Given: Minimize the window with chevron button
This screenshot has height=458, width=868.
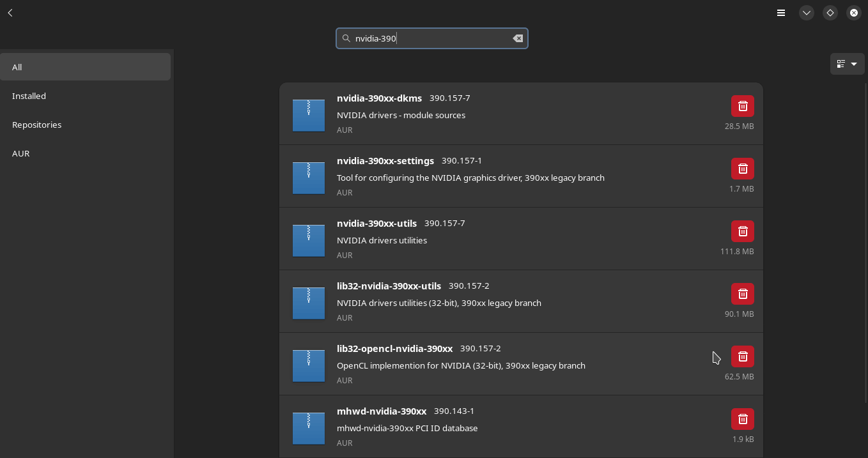Looking at the screenshot, I should point(807,13).
